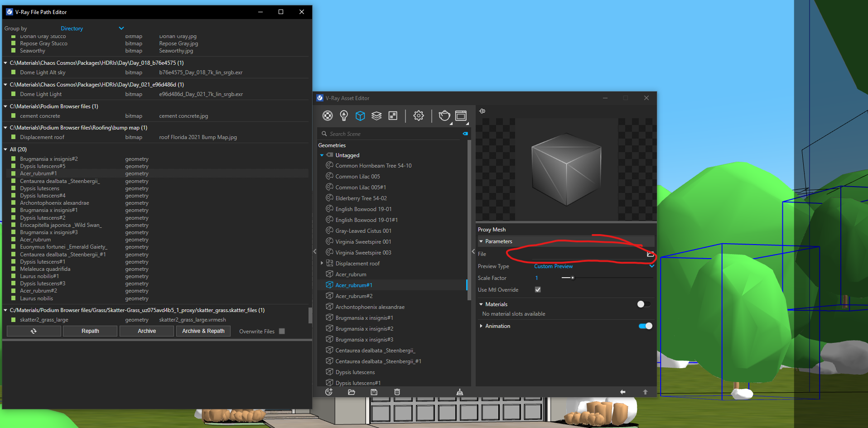The width and height of the screenshot is (868, 428).
Task: Click the Archive button
Action: click(147, 331)
